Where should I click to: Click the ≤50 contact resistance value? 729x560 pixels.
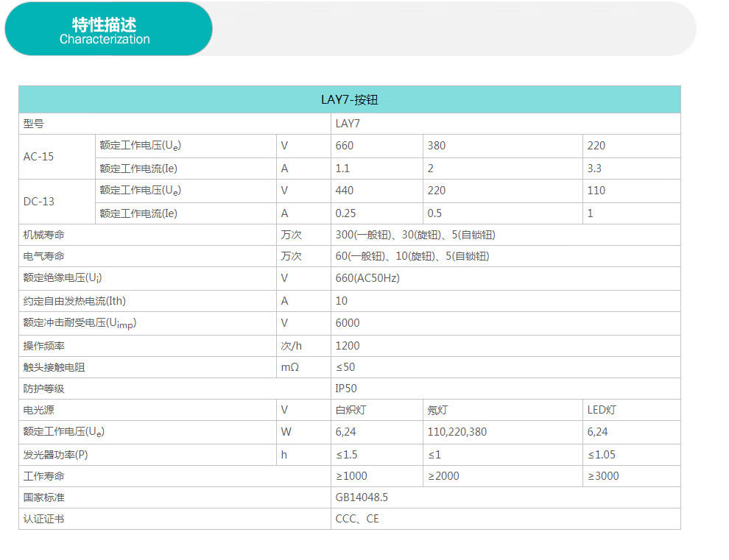pyautogui.click(x=345, y=367)
